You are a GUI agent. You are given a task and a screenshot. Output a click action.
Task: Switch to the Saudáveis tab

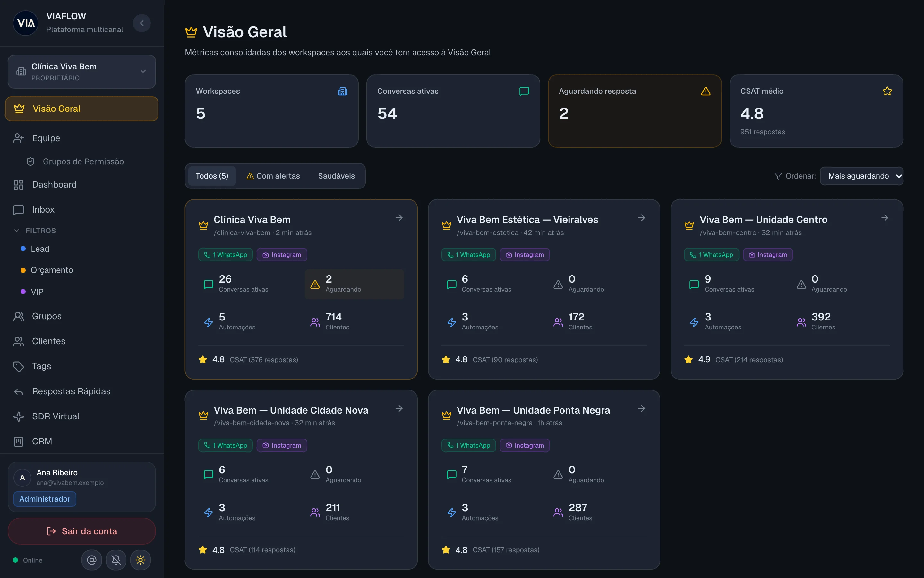(336, 176)
